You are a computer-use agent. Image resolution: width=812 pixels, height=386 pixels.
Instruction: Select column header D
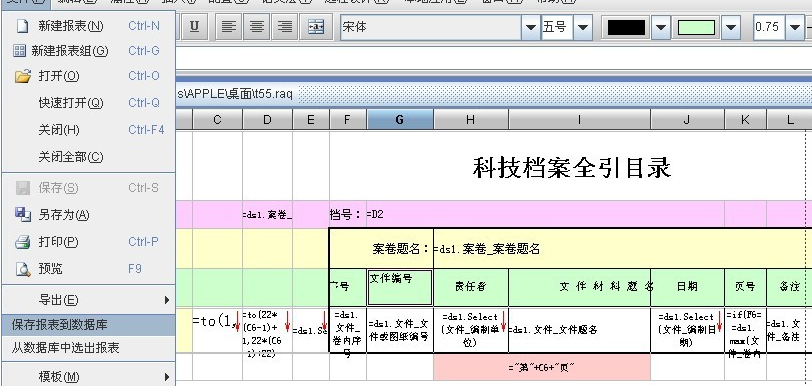(267, 120)
